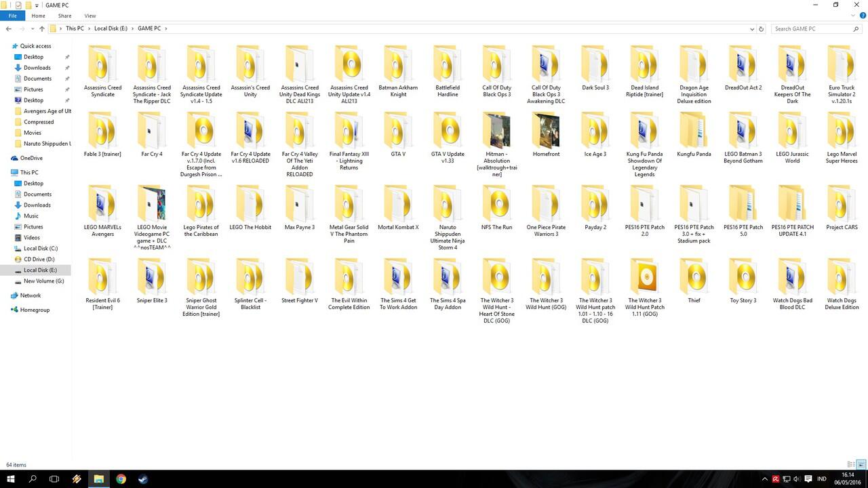Select the Ice Age 3 folder
This screenshot has height=488, width=868.
(x=595, y=134)
